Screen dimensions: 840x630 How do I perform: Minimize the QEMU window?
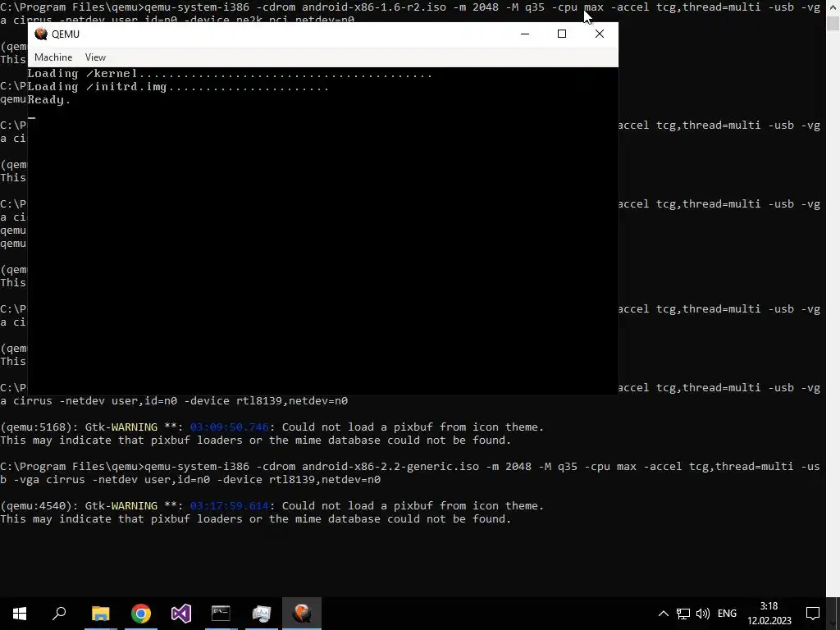[x=525, y=34]
